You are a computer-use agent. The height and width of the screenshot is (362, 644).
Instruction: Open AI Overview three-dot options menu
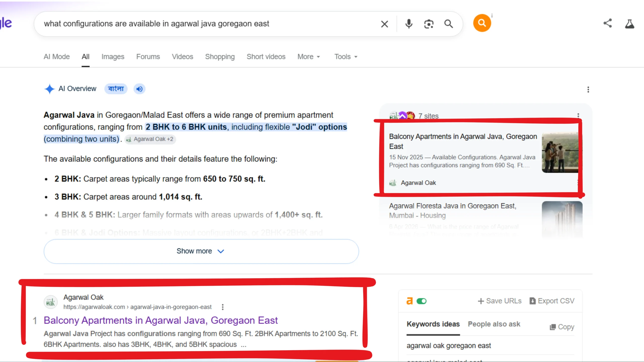coord(588,89)
